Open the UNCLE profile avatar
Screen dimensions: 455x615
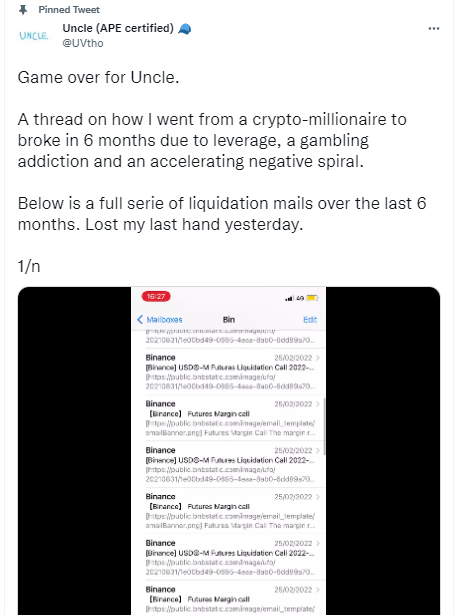(34, 36)
